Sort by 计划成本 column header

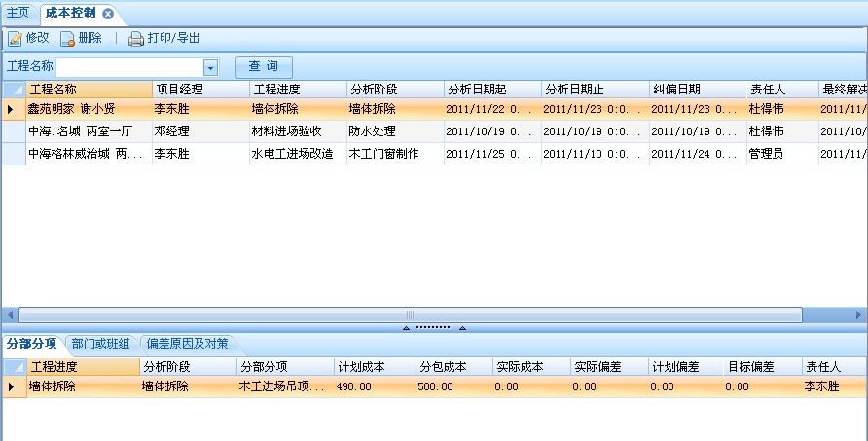[374, 367]
